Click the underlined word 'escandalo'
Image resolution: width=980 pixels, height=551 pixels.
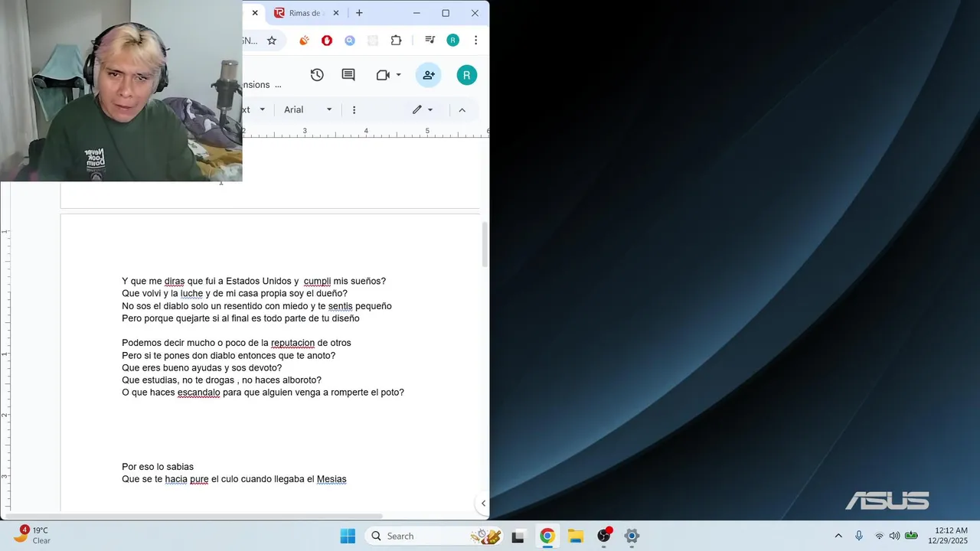[x=198, y=393]
